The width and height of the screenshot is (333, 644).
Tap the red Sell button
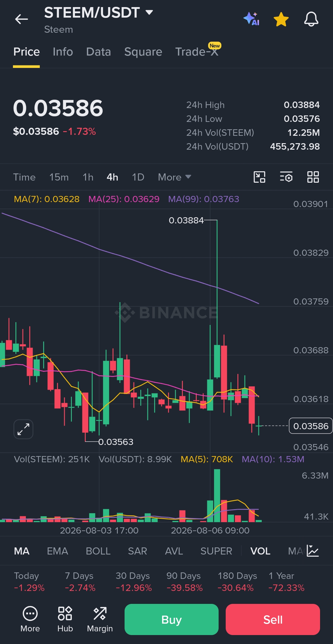273,619
